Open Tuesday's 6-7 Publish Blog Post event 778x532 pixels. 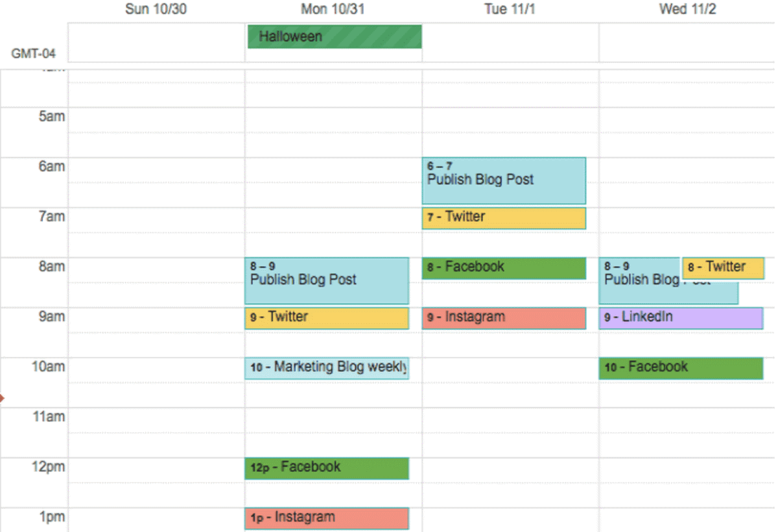coord(504,180)
